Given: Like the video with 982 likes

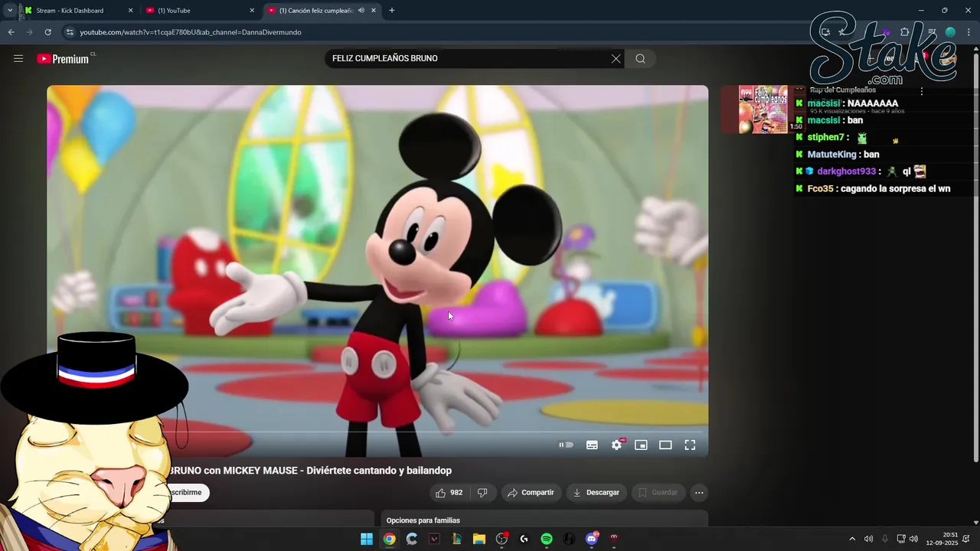Looking at the screenshot, I should [x=449, y=493].
